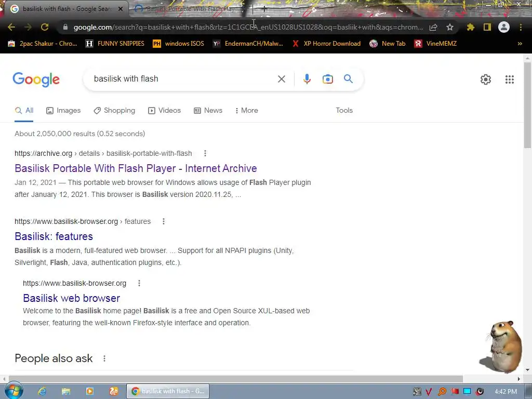Image resolution: width=532 pixels, height=399 pixels.
Task: Click the browser forward arrow
Action: 28,27
